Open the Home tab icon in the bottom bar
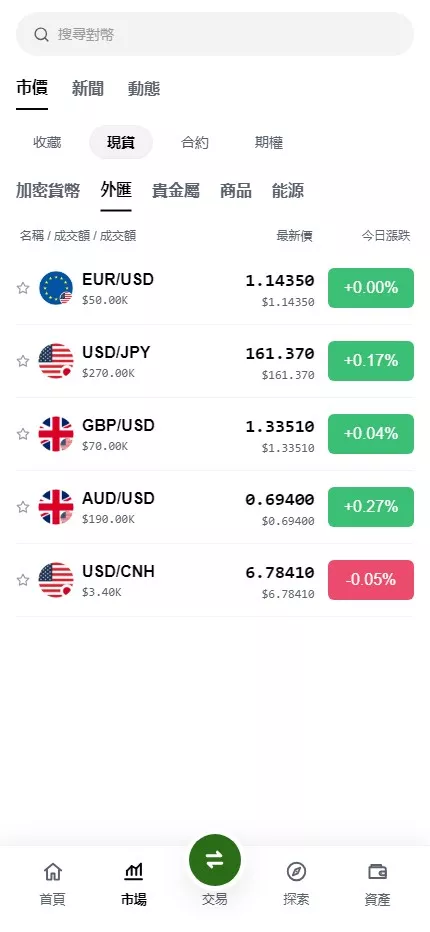 [53, 872]
